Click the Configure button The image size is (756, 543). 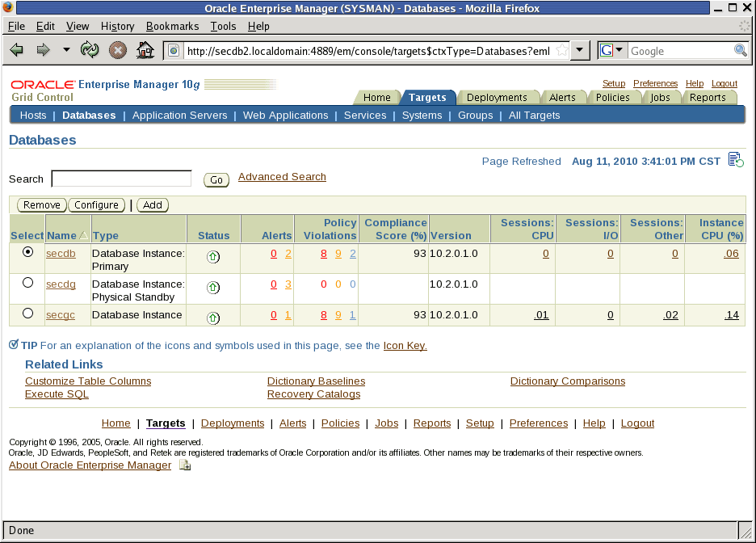pos(96,205)
